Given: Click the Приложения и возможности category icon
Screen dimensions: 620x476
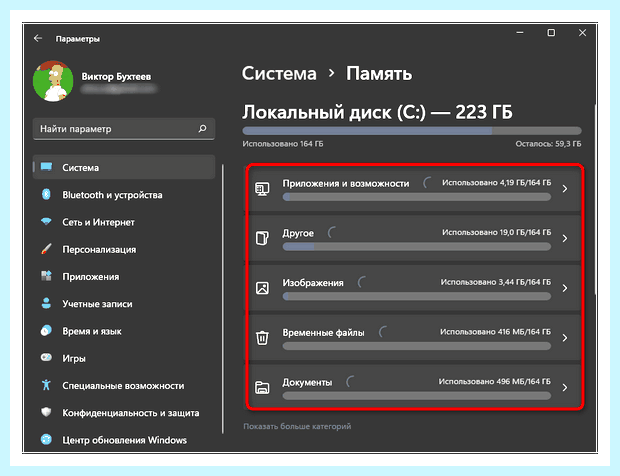Looking at the screenshot, I should (x=262, y=189).
